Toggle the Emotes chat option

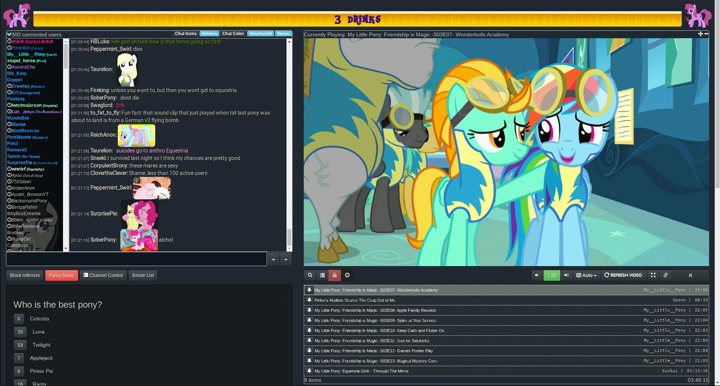coord(209,34)
